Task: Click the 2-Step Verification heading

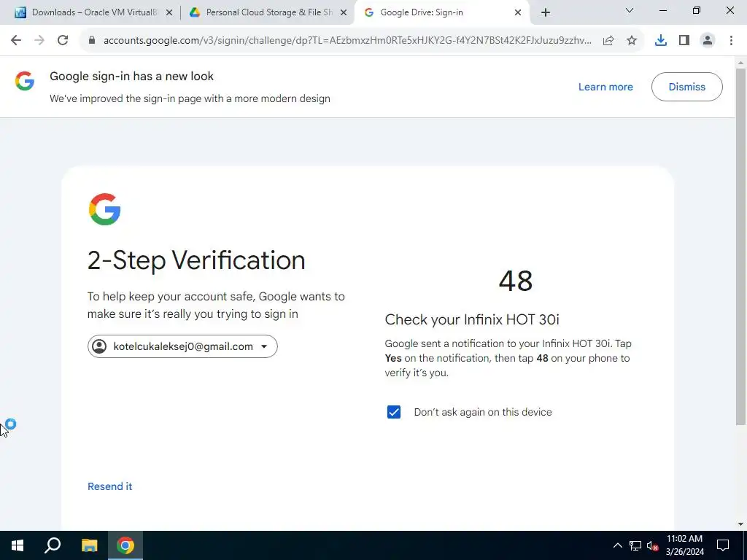Action: [196, 260]
